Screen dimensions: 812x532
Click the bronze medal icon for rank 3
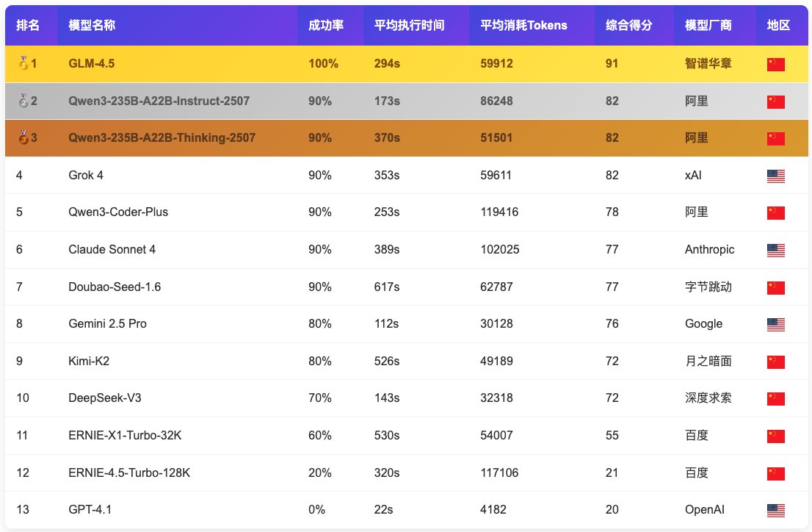(x=23, y=137)
